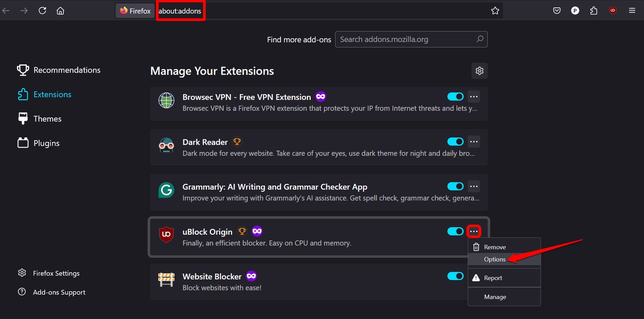644x319 pixels.
Task: Click the recommended trophy badge on uBlock Origin
Action: pos(242,231)
